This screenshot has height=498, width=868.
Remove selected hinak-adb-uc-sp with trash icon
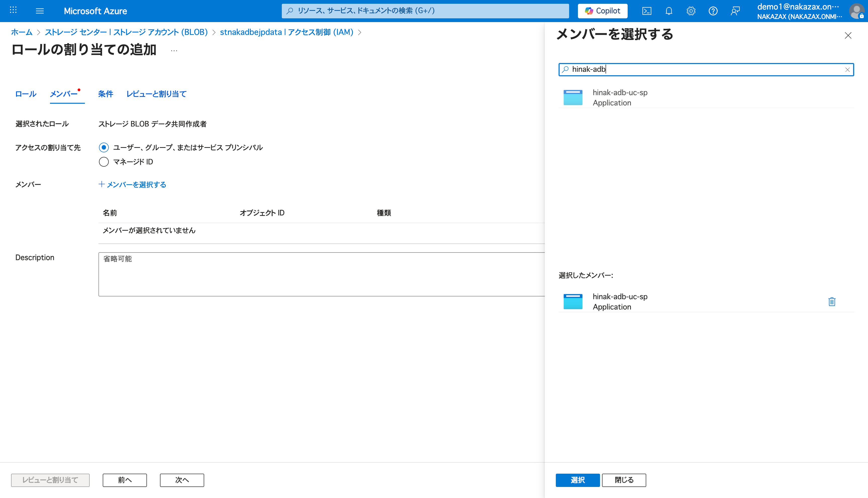click(832, 301)
